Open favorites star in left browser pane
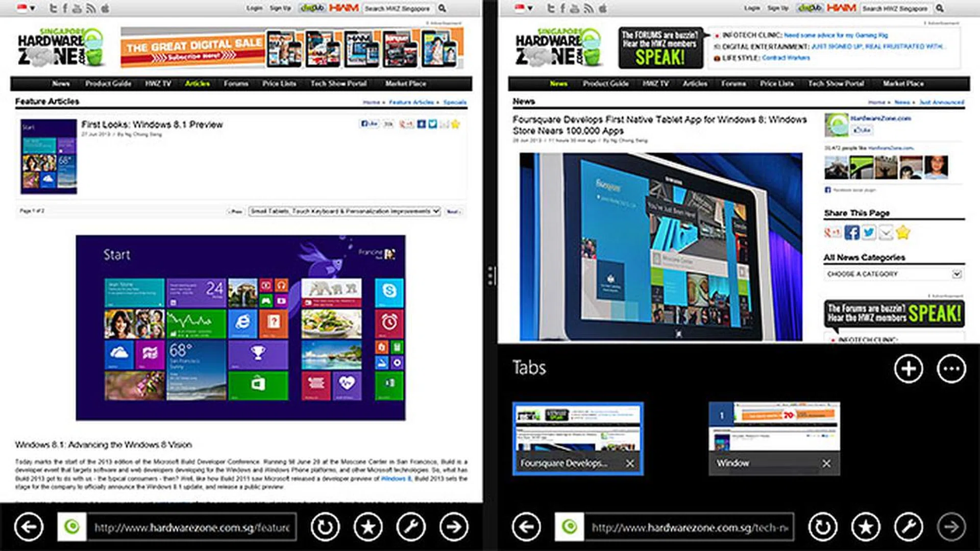Screen dimensions: 980x551 [x=368, y=527]
